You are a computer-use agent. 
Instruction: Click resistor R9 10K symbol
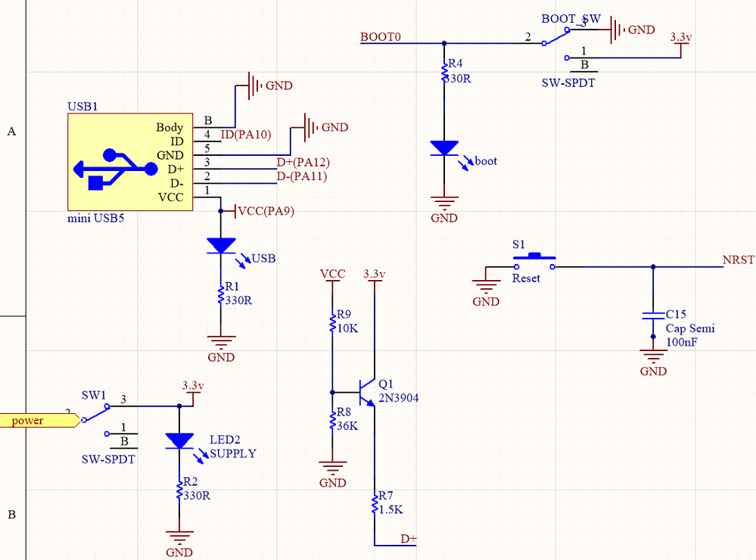(x=333, y=322)
